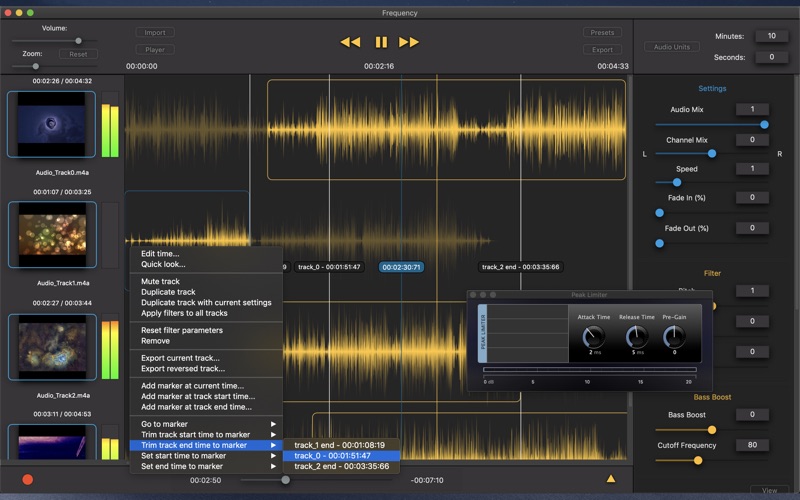Select Duplicate track menu entry
This screenshot has width=800, height=500.
coord(206,292)
